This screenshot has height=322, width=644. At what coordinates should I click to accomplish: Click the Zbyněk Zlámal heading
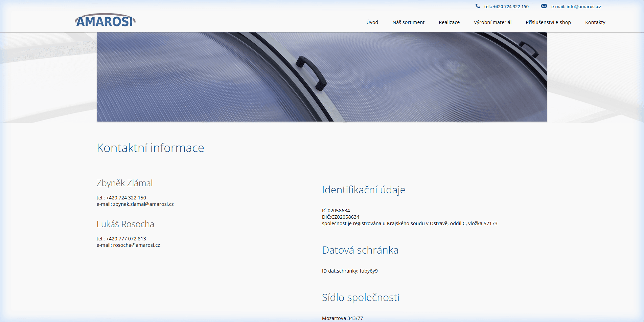click(x=124, y=183)
